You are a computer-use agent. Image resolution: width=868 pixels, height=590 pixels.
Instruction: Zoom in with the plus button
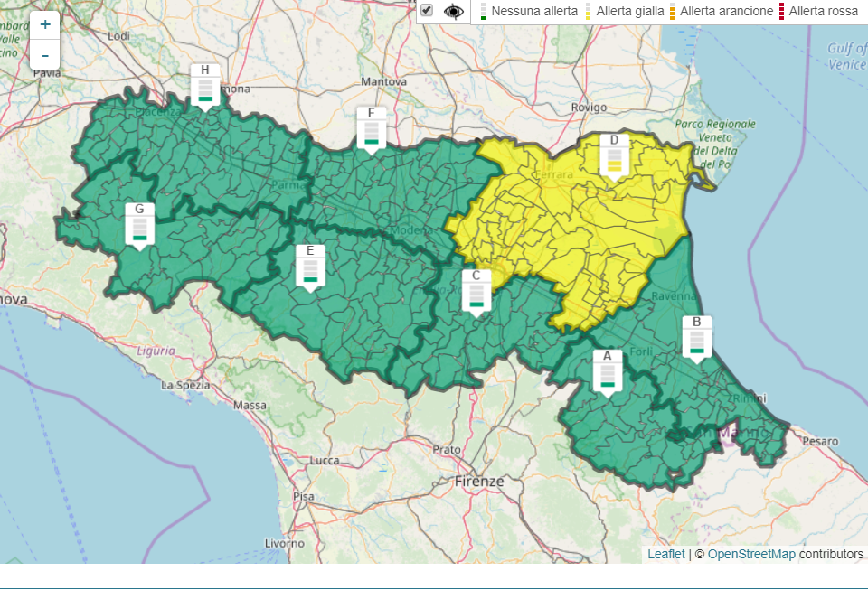45,24
